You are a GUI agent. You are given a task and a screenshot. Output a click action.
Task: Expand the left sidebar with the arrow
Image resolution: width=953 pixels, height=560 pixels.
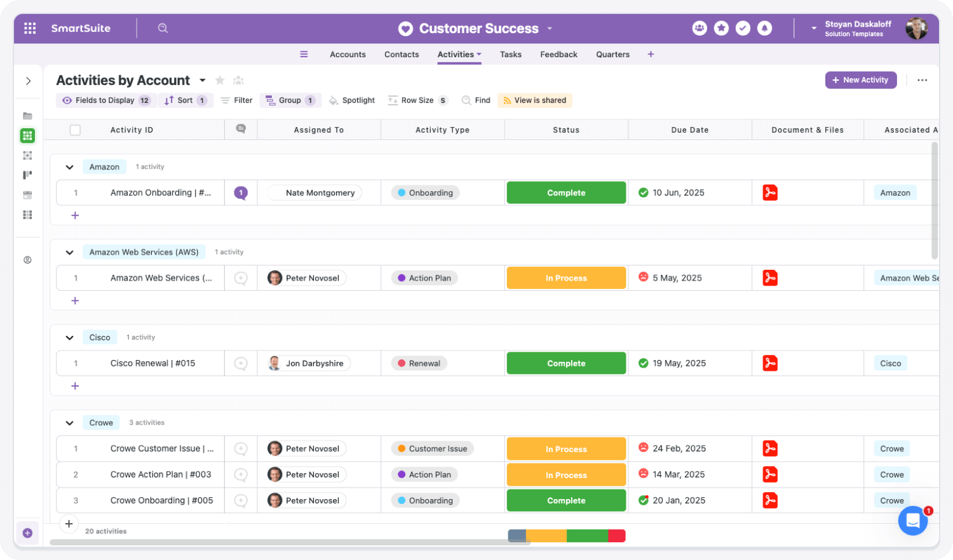[28, 81]
